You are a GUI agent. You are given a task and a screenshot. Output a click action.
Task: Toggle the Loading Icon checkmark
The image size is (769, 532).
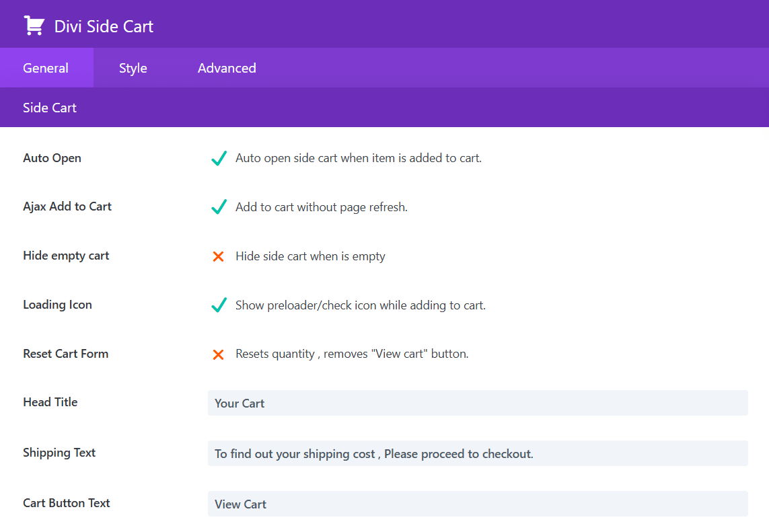[219, 305]
